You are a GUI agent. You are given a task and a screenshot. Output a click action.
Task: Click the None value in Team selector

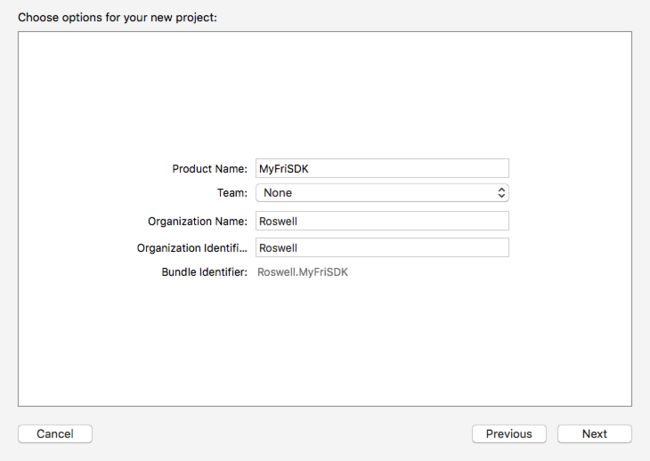tap(278, 193)
